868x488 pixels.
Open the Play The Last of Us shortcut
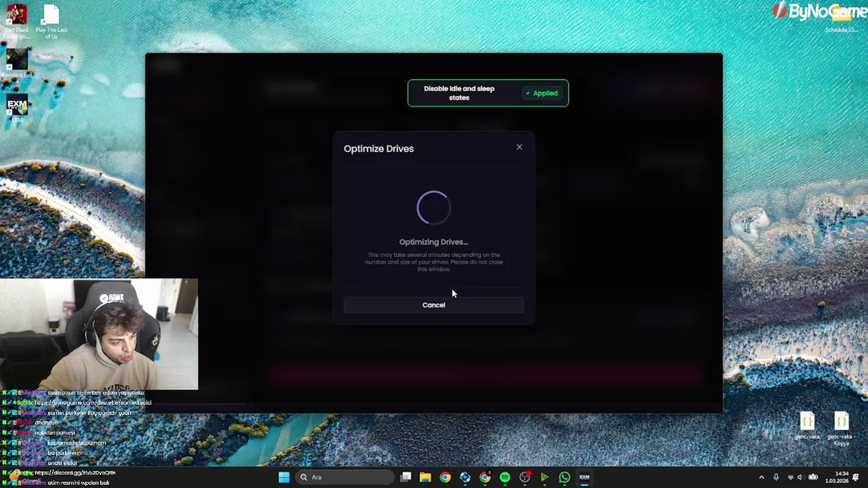point(51,22)
